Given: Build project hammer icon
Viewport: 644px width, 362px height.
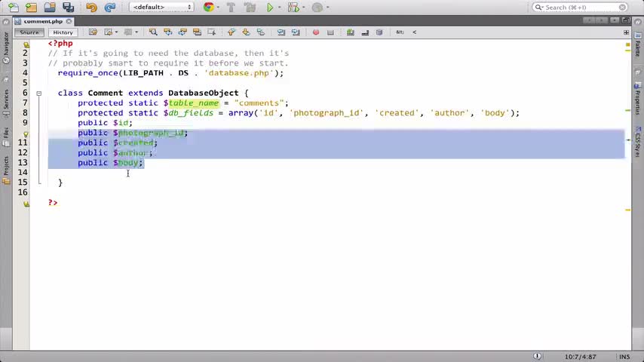Looking at the screenshot, I should tap(231, 7).
